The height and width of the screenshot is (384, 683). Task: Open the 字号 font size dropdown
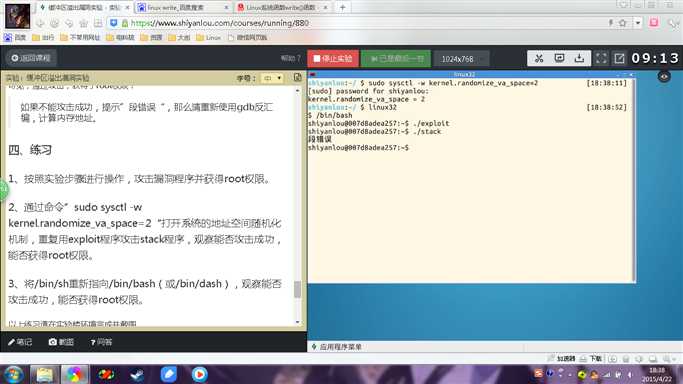[x=272, y=78]
